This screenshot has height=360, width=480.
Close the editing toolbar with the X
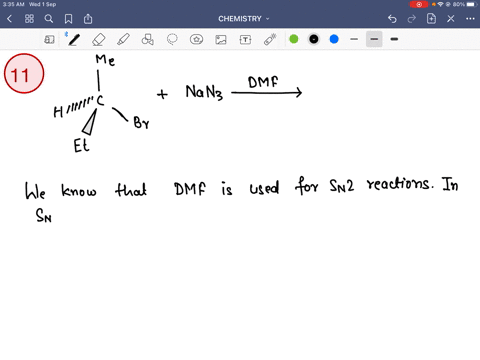coord(451,19)
